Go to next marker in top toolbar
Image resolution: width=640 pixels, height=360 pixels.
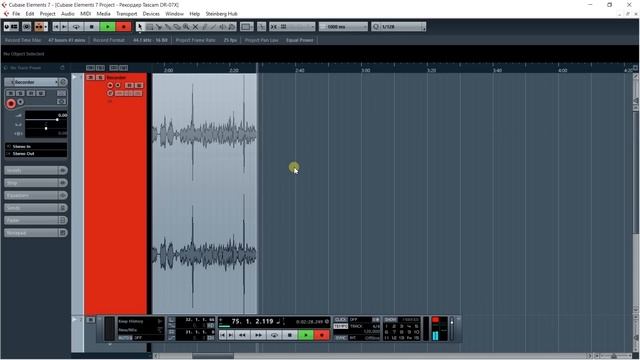pos(64,27)
